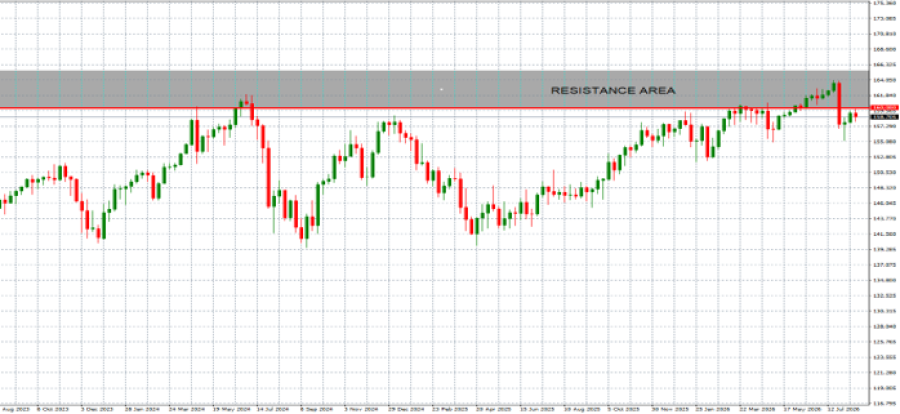Click the 8 Oct 2023 date label
Screen dimensions: 900x414
52,410
